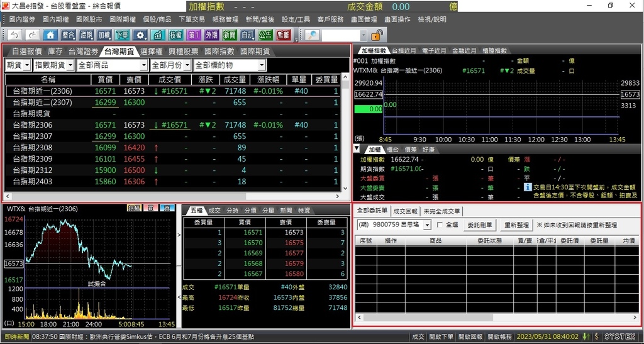Open the 自訂 custom toolbar icon

pos(248,35)
